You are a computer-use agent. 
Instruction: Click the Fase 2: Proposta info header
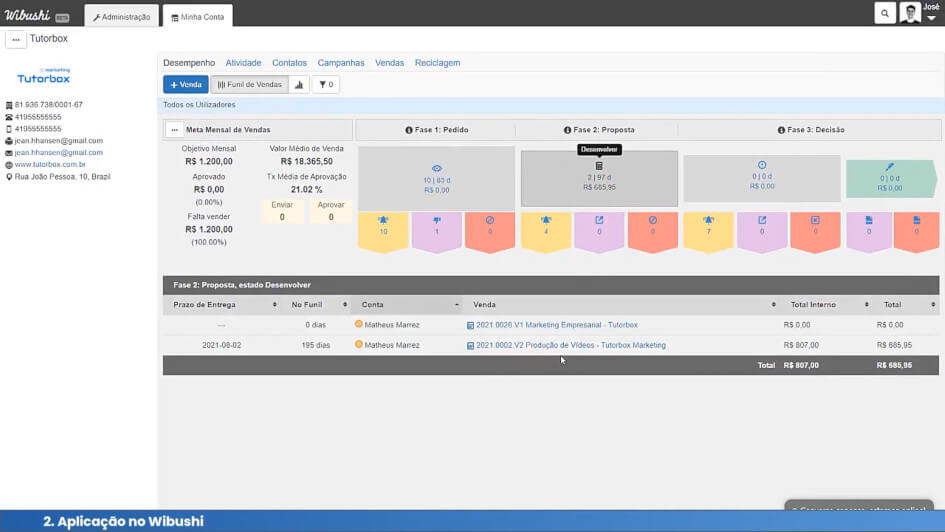(x=599, y=130)
